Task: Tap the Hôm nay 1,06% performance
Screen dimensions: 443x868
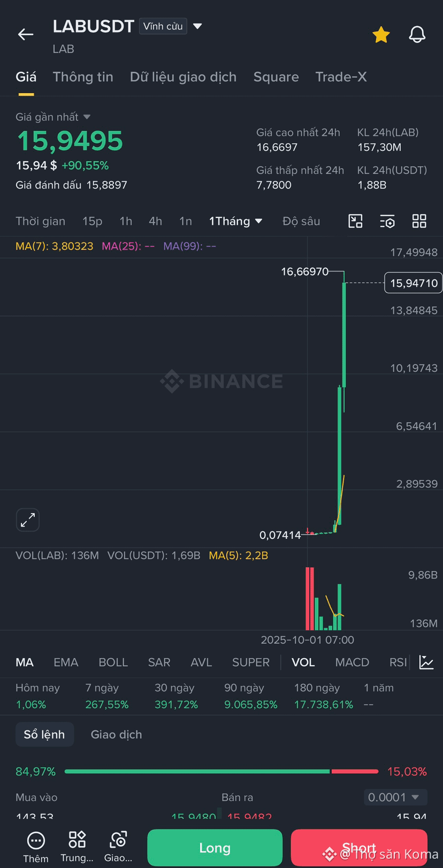Action: point(37,696)
